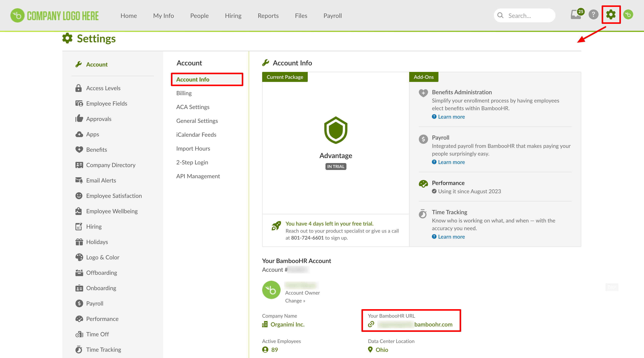
Task: Open the Payroll top nav item
Action: coord(333,16)
